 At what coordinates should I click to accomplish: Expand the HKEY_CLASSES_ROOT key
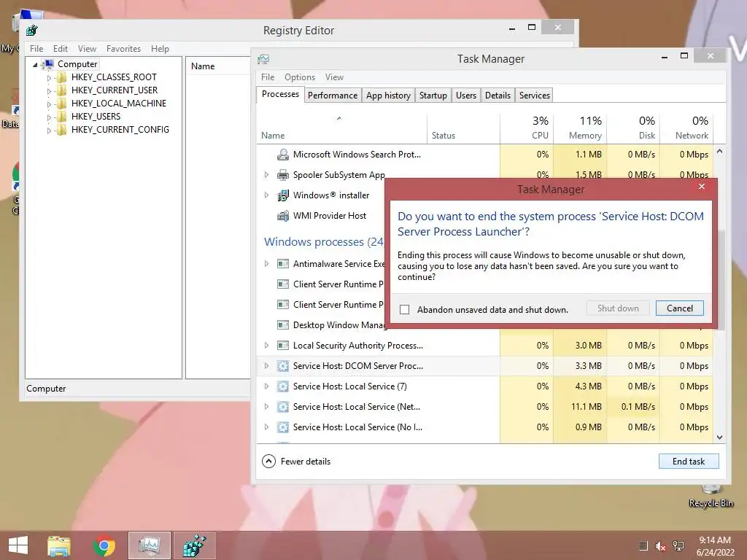[x=49, y=77]
